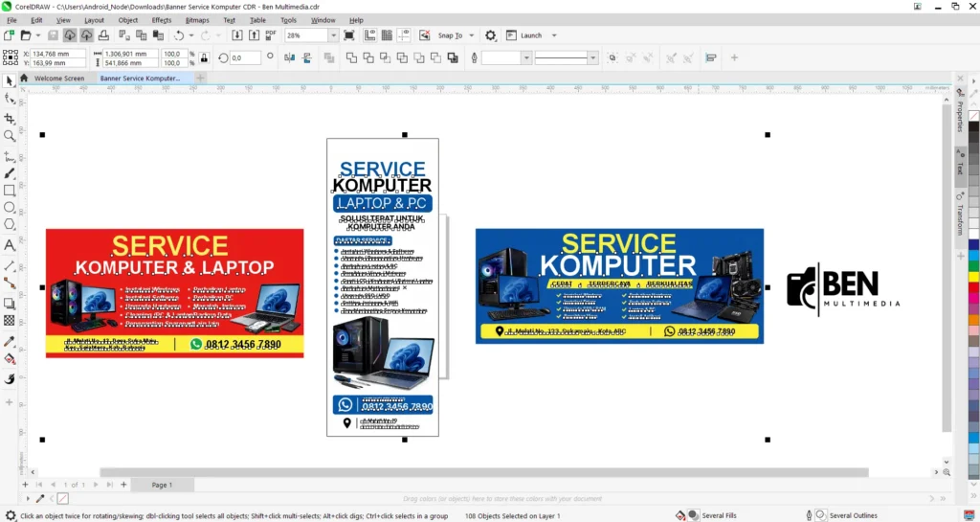Image resolution: width=980 pixels, height=522 pixels.
Task: Click the Publish to PDF icon
Action: 271,35
